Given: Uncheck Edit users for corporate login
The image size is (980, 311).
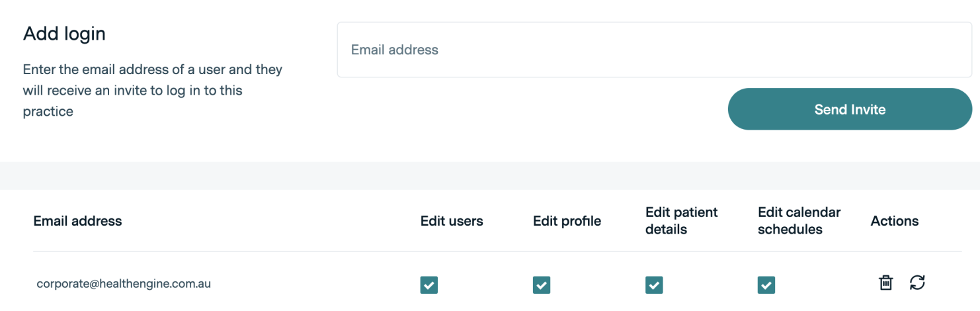Looking at the screenshot, I should click(x=429, y=285).
